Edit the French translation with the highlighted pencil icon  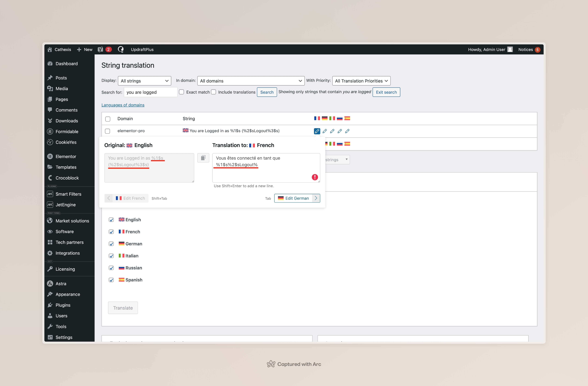pyautogui.click(x=317, y=131)
